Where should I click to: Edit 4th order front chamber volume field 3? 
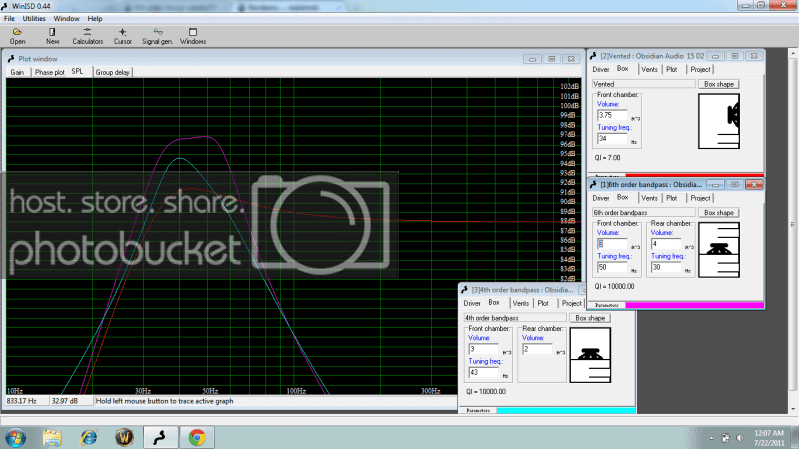[483, 349]
